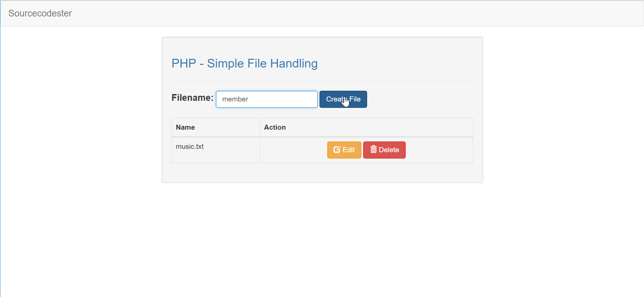Screen dimensions: 644x297
Task: Delete the music.txt file
Action: click(x=384, y=150)
